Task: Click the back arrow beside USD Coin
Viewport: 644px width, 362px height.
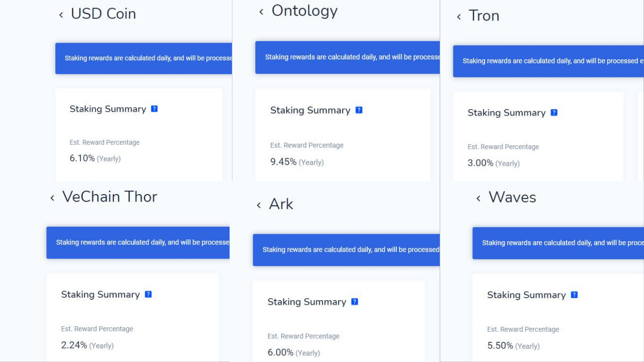Action: (61, 15)
